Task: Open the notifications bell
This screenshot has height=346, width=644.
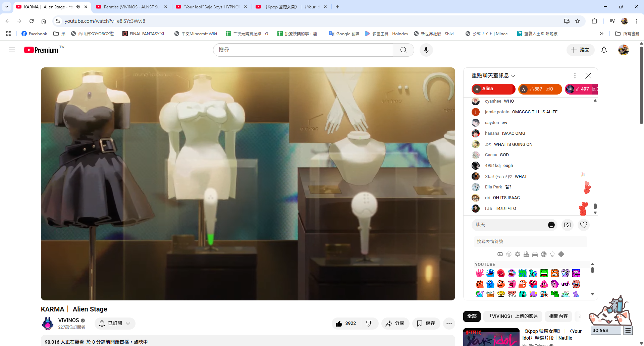Action: [x=604, y=50]
